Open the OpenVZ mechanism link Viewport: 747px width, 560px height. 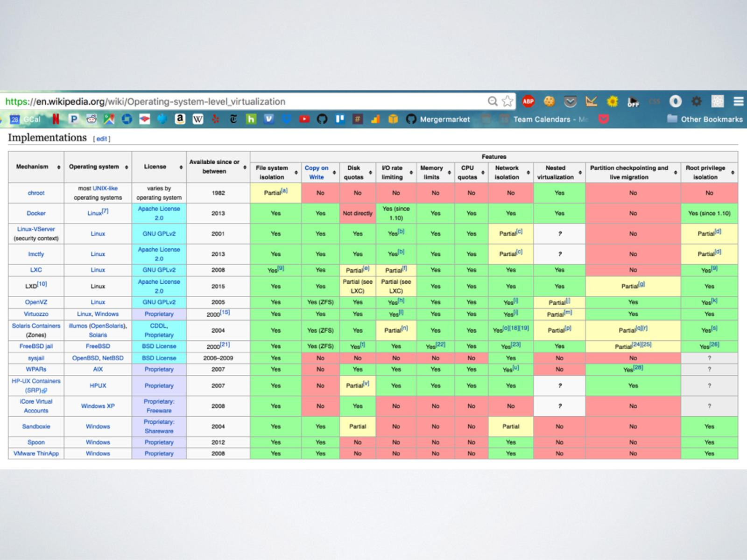(36, 302)
